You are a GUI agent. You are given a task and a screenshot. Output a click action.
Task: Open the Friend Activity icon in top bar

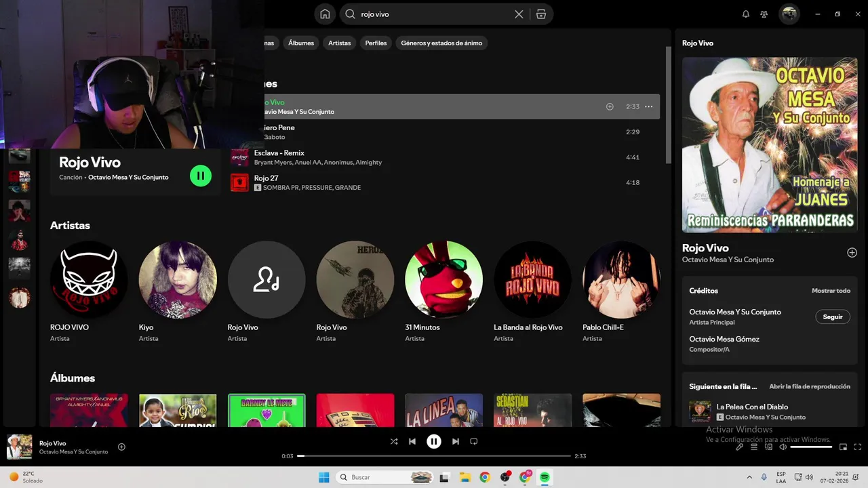764,14
